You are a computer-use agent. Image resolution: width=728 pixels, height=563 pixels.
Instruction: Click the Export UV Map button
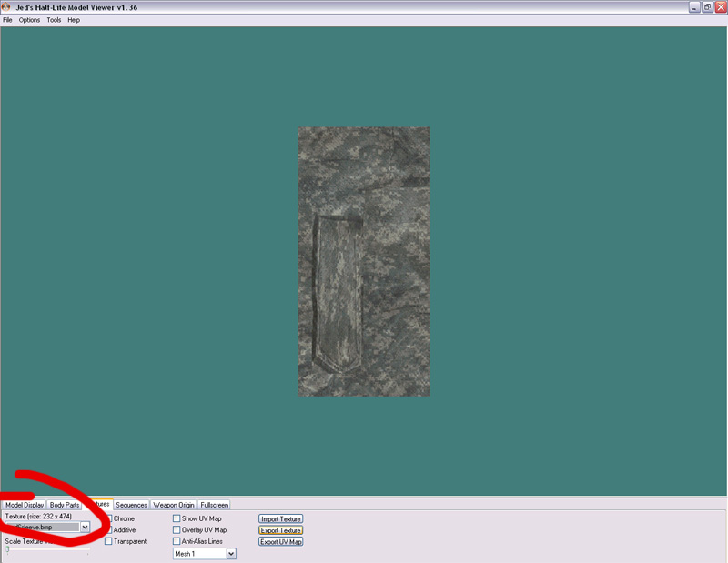280,541
